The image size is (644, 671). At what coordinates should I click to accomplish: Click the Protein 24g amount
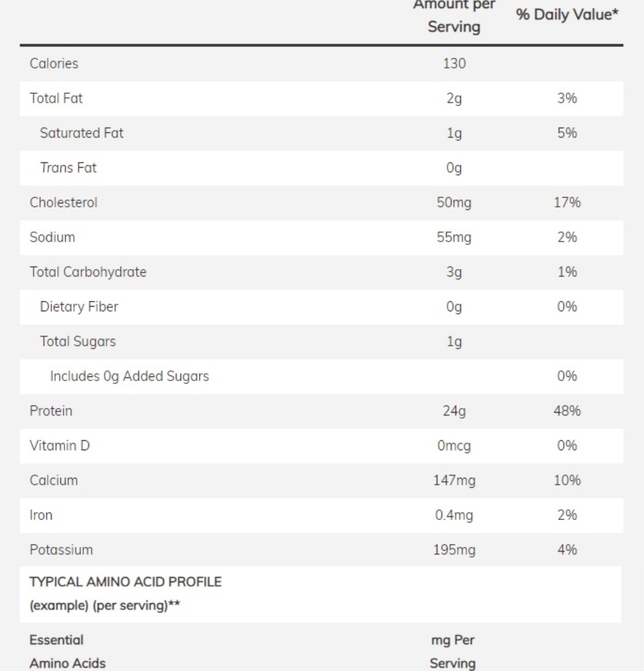454,411
